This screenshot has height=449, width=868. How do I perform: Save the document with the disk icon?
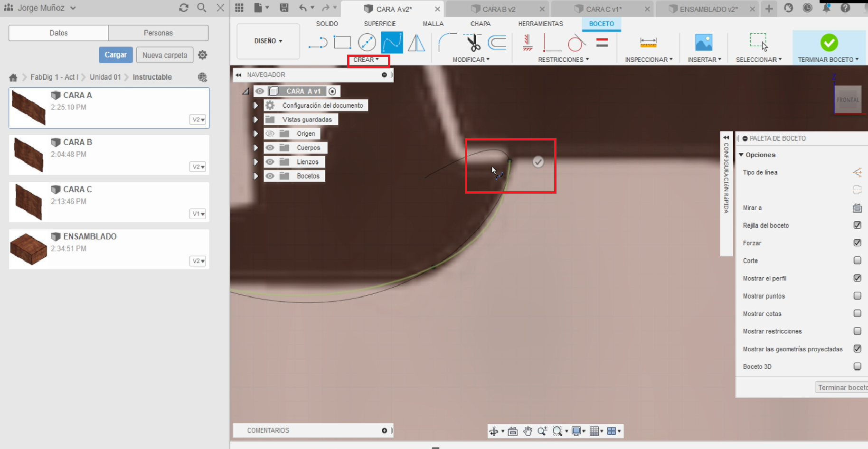pyautogui.click(x=284, y=8)
